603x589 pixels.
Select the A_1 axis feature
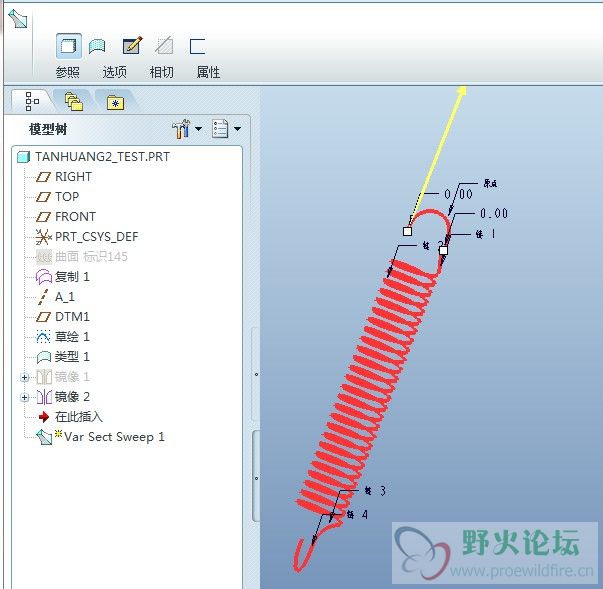pyautogui.click(x=65, y=297)
